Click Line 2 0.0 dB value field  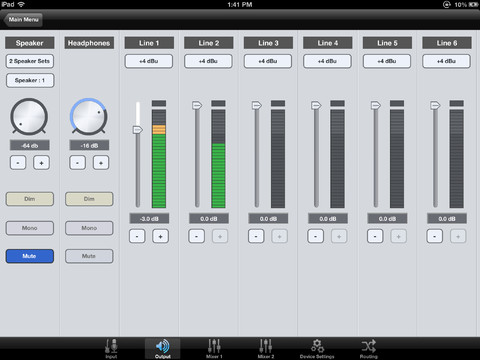point(209,219)
